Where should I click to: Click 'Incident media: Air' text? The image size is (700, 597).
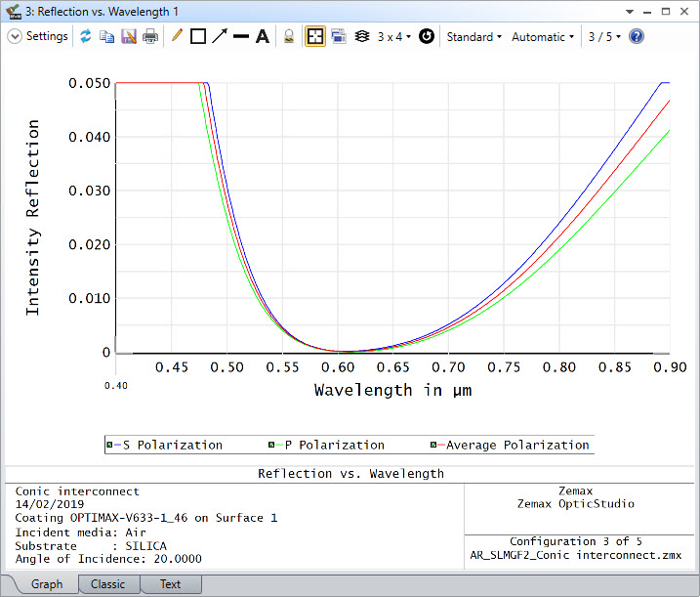point(80,533)
